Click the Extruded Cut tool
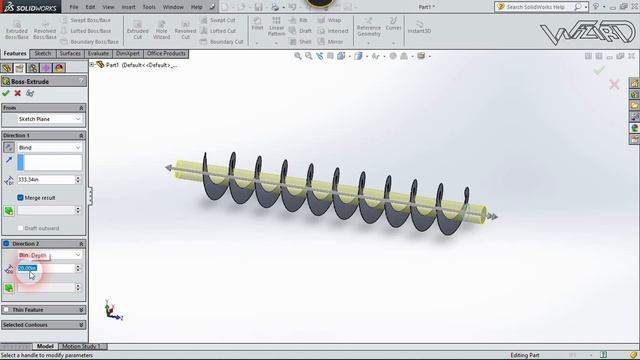The height and width of the screenshot is (360, 640). (x=138, y=29)
